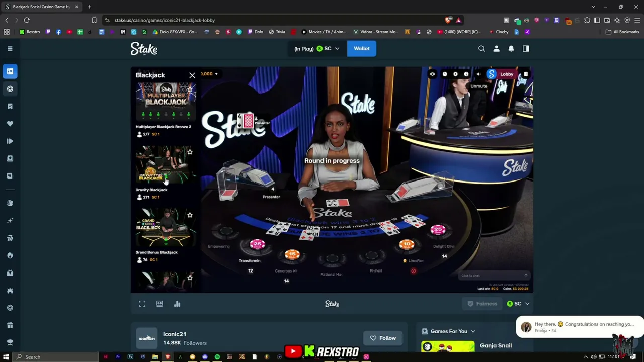Open the sidebar gift box icon
The height and width of the screenshot is (362, 644).
(x=10, y=325)
